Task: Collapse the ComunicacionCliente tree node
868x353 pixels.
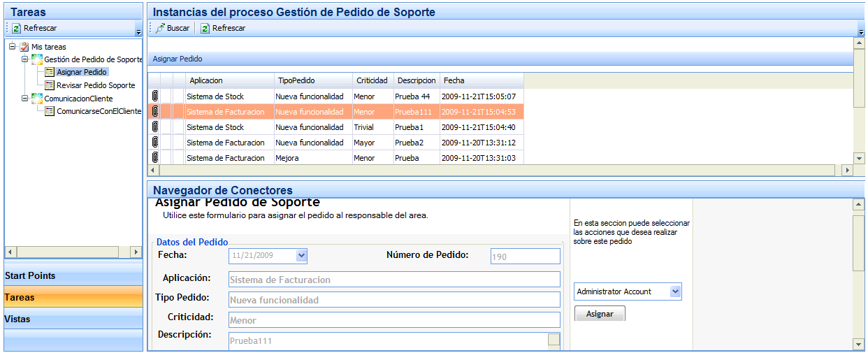Action: pos(25,99)
